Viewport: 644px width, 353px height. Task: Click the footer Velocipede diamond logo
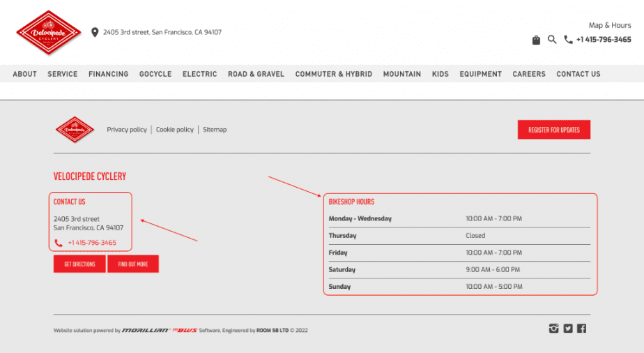tap(75, 130)
